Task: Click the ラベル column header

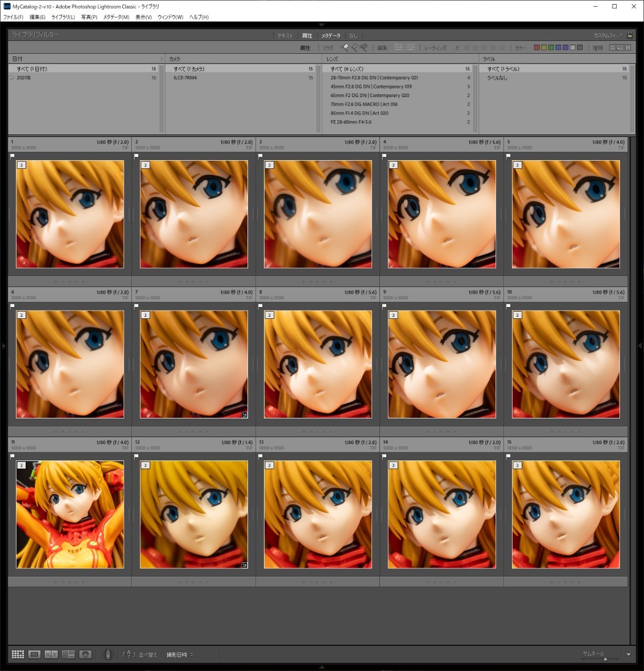Action: click(557, 59)
